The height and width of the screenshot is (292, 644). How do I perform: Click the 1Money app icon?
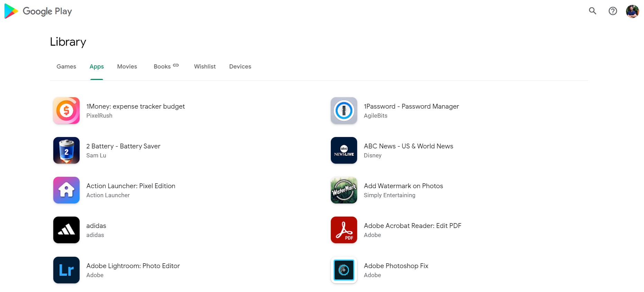click(66, 111)
